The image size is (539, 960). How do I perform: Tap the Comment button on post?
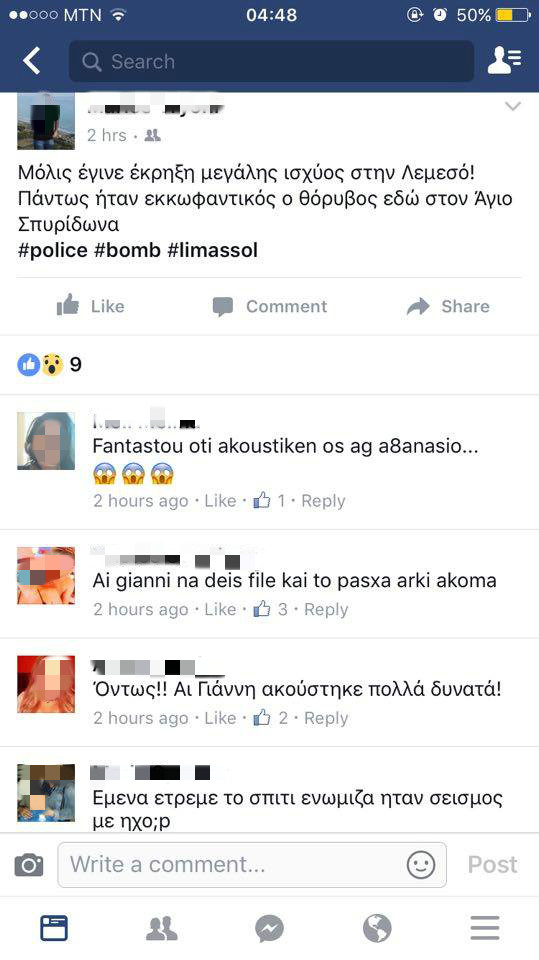click(270, 306)
